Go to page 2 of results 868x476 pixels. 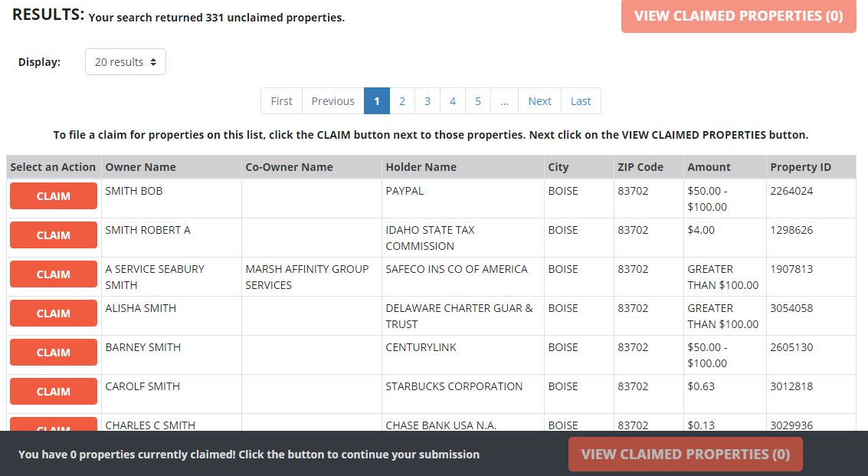(402, 100)
